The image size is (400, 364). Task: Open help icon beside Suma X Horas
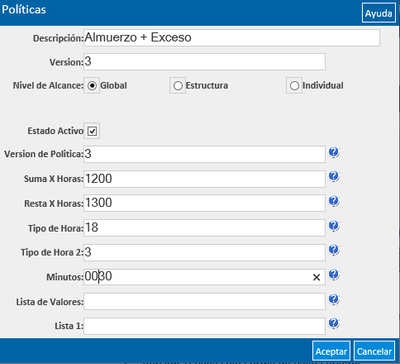click(334, 176)
